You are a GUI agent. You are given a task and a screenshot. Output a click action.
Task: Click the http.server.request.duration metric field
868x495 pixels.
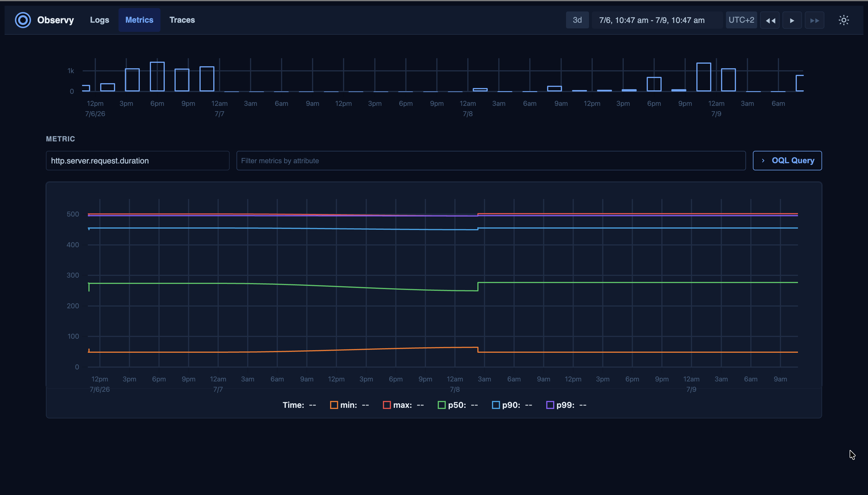pyautogui.click(x=137, y=161)
